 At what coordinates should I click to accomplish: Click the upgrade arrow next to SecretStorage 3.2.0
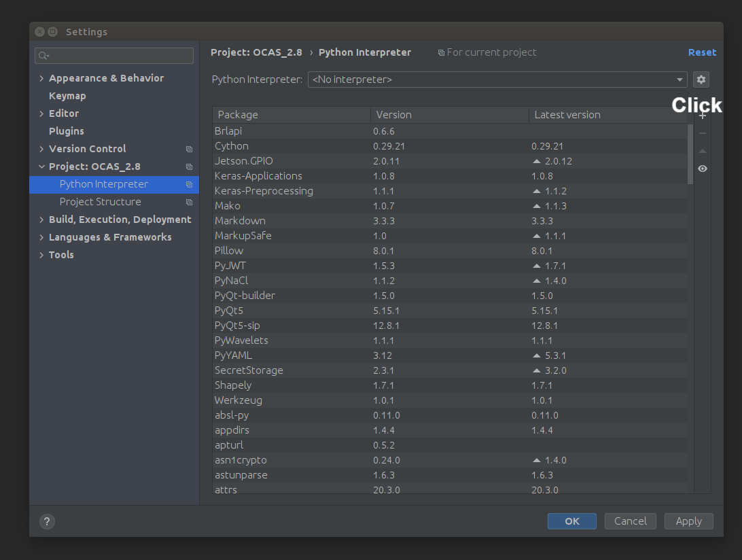pyautogui.click(x=537, y=370)
